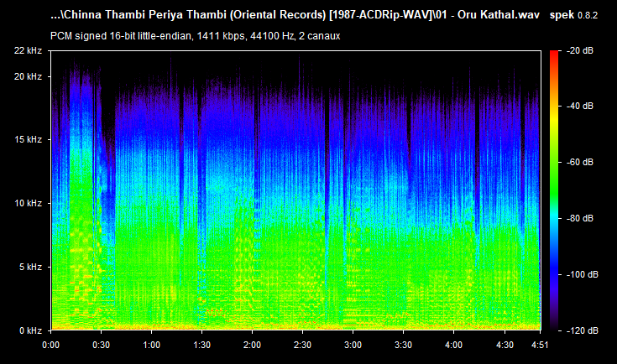This screenshot has height=364, width=617.
Task: Click the -100 dB scale label
Action: point(582,275)
